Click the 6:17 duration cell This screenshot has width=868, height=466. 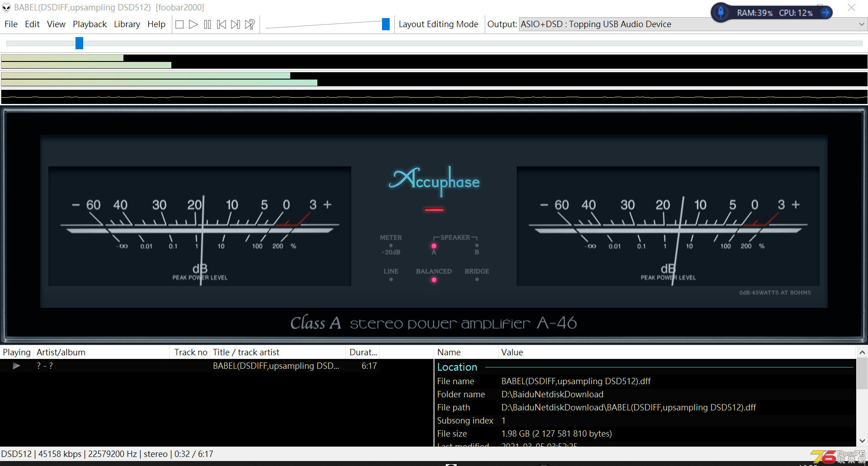369,366
